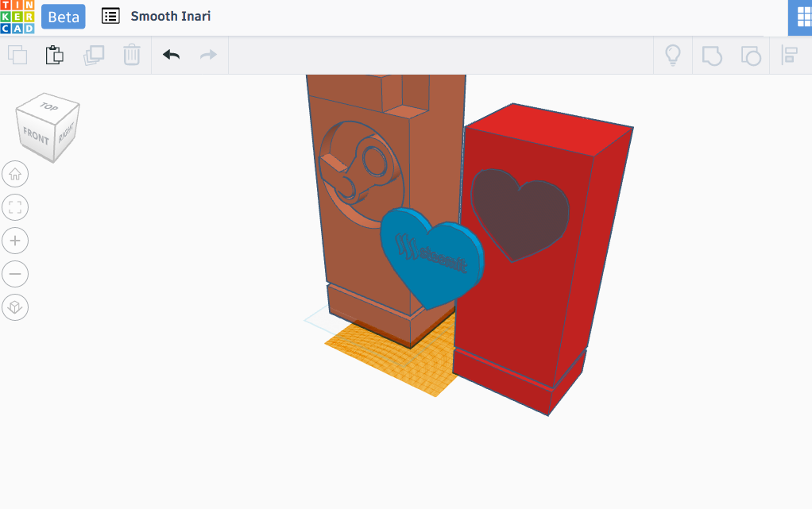This screenshot has width=812, height=509.
Task: Click the Fit all in view button
Action: [15, 207]
